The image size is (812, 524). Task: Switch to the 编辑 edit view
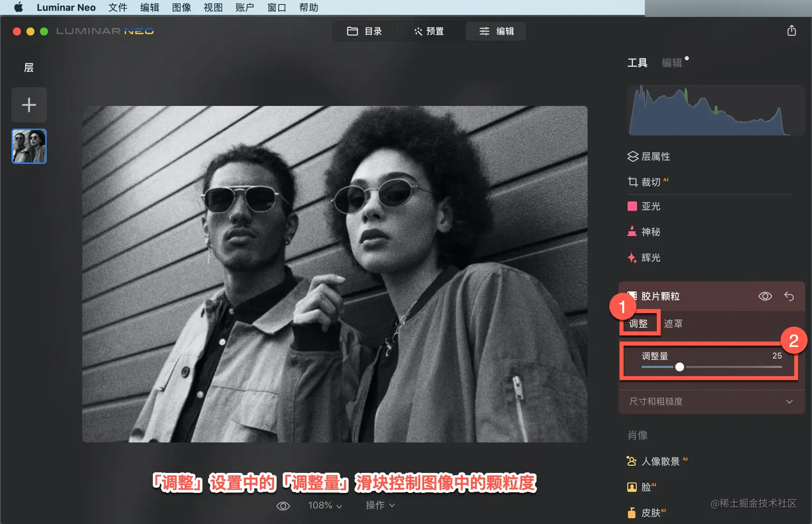point(496,31)
